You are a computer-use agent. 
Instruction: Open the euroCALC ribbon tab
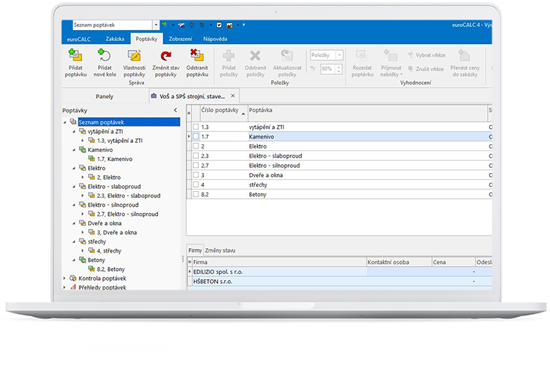(79, 39)
